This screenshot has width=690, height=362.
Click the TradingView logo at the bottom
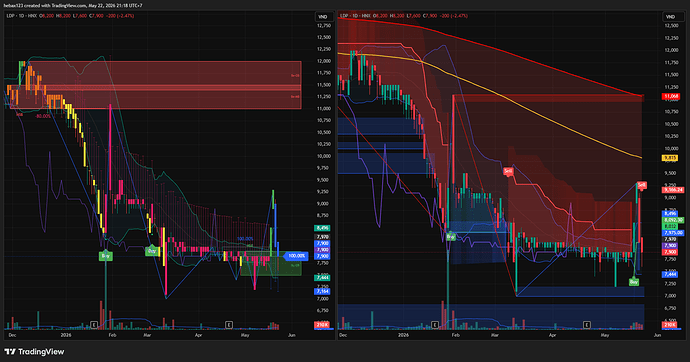[34, 351]
